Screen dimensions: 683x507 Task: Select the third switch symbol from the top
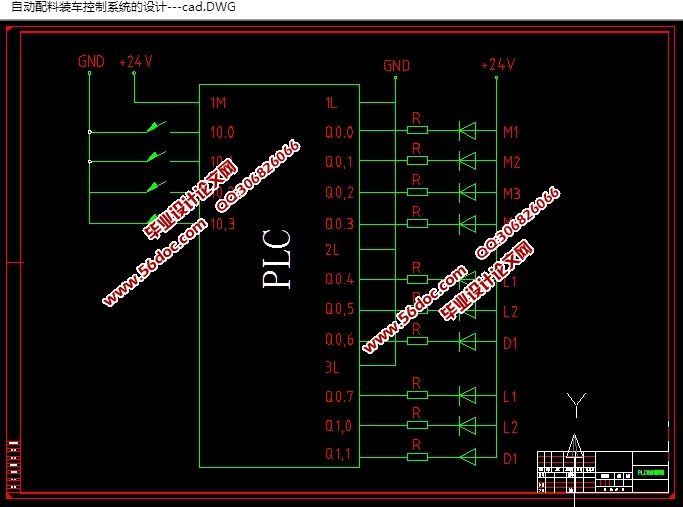pos(157,187)
